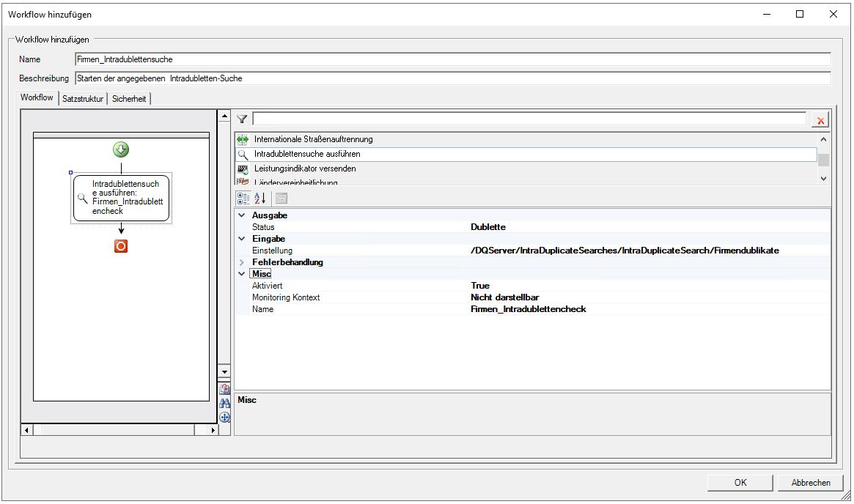The height and width of the screenshot is (504, 854).
Task: Click the binoculars find icon
Action: point(225,404)
